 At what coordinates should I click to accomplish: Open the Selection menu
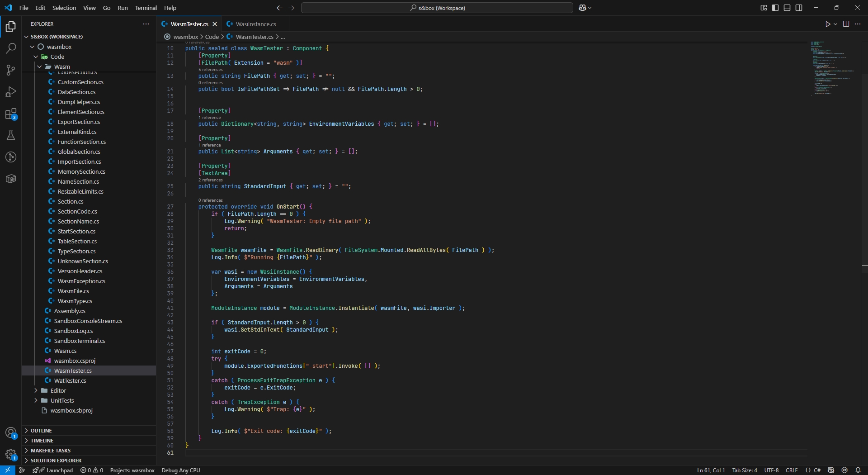click(x=64, y=8)
